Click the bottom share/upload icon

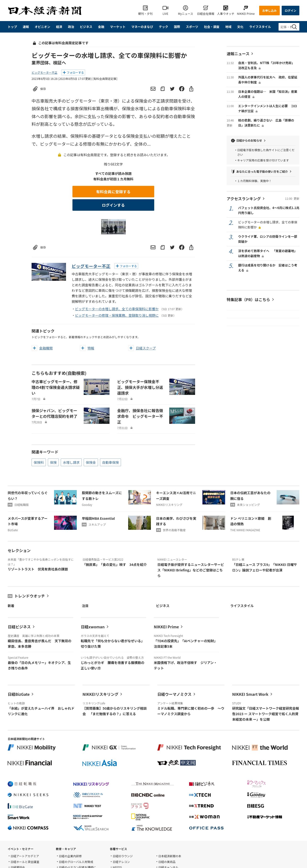pos(191,247)
